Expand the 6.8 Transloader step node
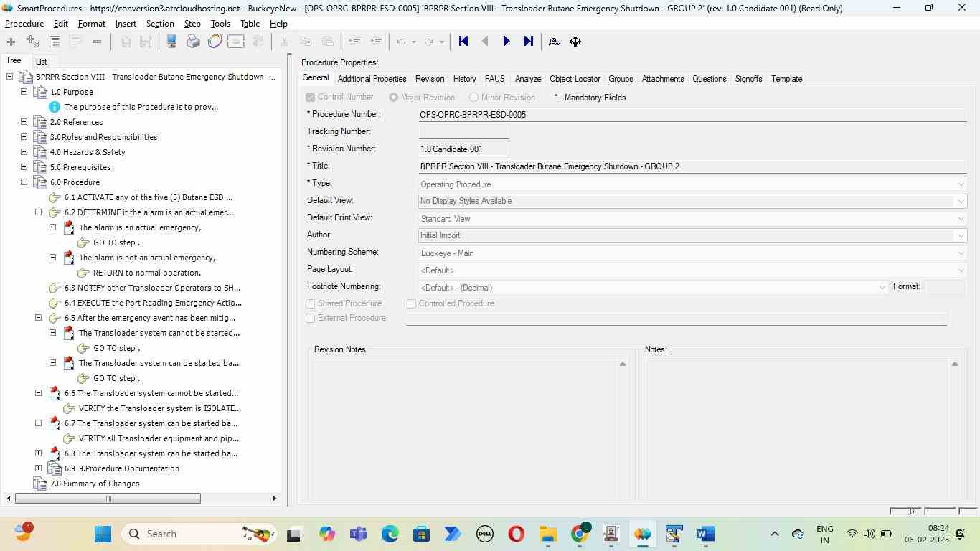Screen dimensions: 980x551 pos(38,453)
